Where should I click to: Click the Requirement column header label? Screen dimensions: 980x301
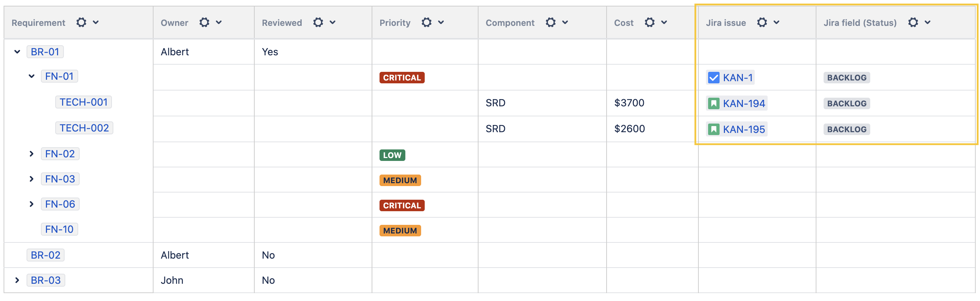pos(38,23)
